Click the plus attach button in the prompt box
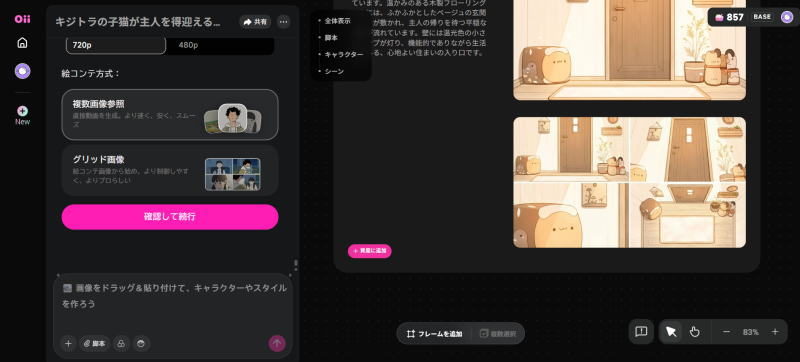This screenshot has width=800, height=362. [x=68, y=344]
